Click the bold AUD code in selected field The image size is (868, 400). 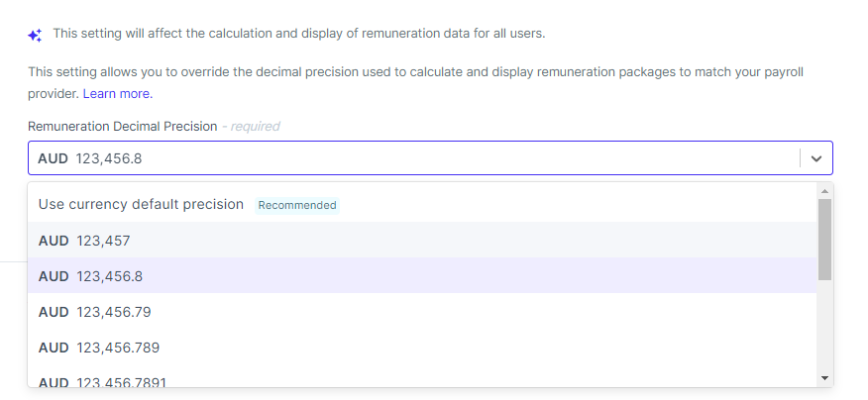[53, 158]
